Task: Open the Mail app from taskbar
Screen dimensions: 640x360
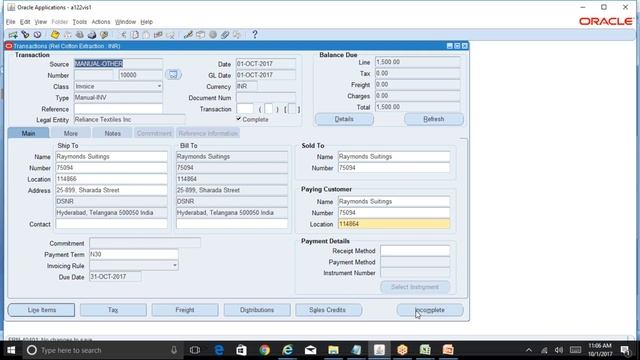Action: [310, 350]
